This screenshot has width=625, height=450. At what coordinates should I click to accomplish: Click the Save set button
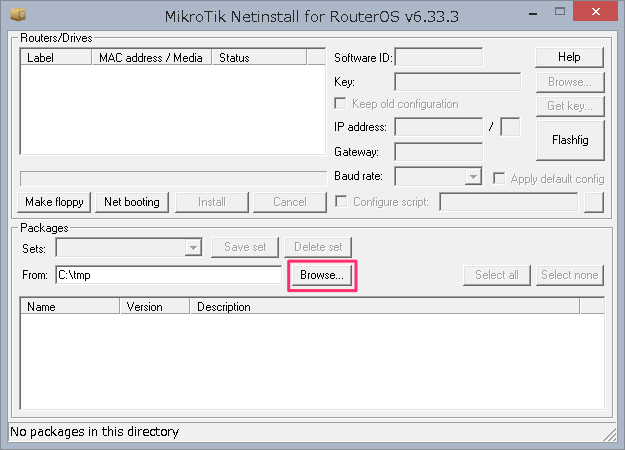[245, 247]
